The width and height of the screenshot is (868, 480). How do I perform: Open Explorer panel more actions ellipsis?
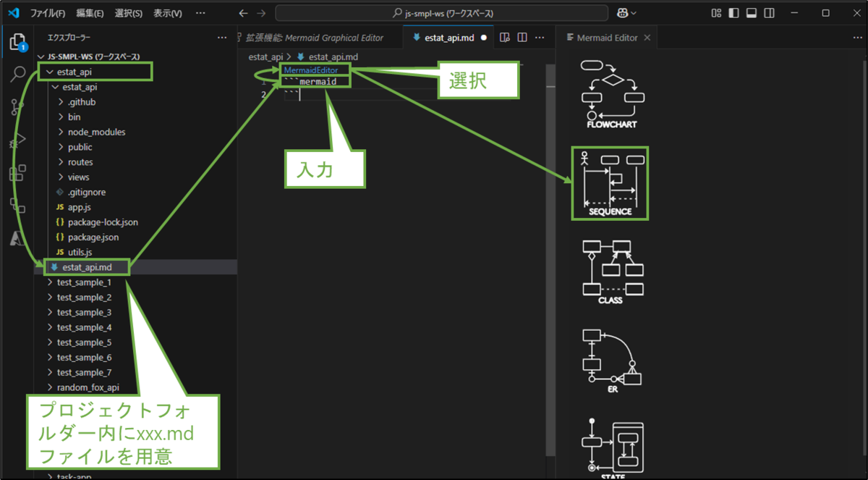click(222, 38)
